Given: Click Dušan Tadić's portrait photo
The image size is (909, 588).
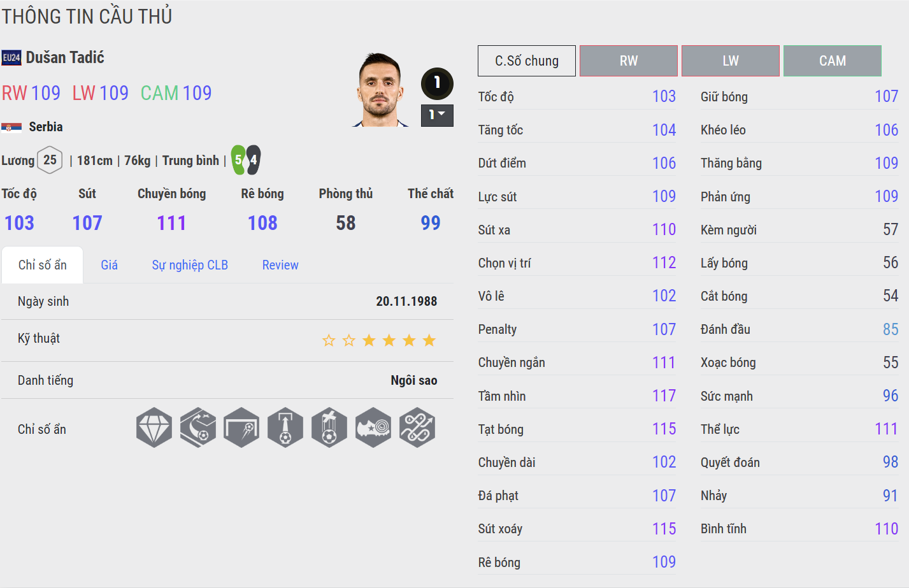Looking at the screenshot, I should coord(380,90).
